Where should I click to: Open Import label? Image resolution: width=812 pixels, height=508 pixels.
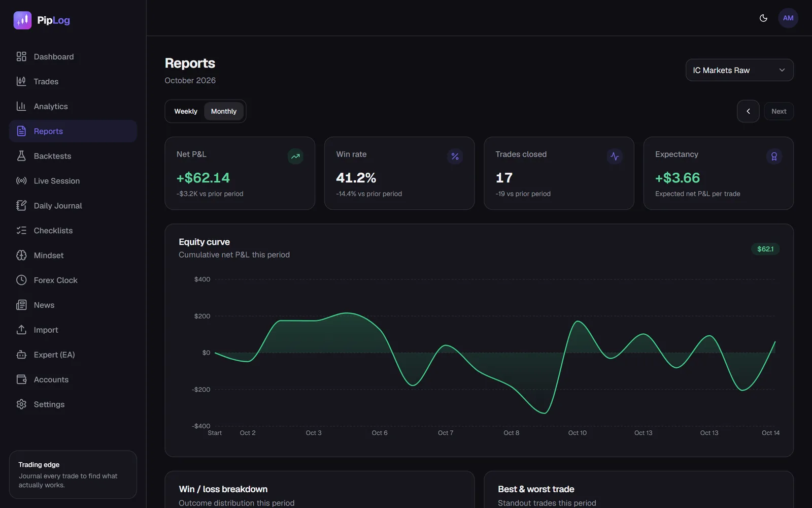click(x=46, y=330)
